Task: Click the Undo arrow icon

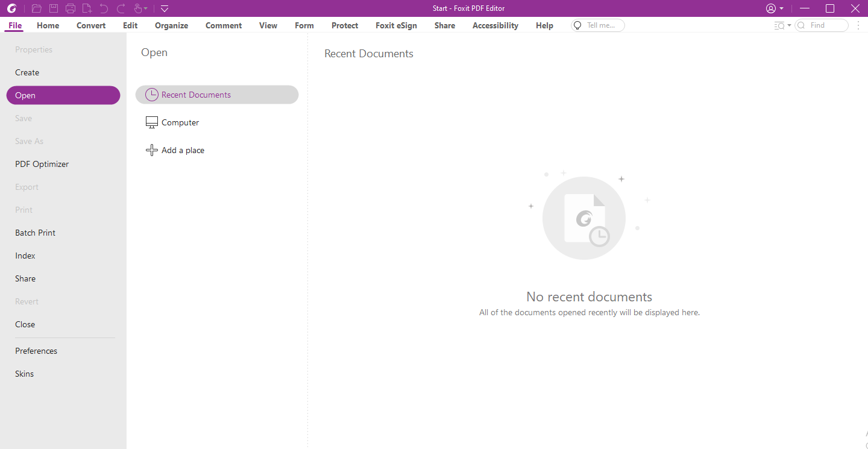Action: [x=104, y=8]
